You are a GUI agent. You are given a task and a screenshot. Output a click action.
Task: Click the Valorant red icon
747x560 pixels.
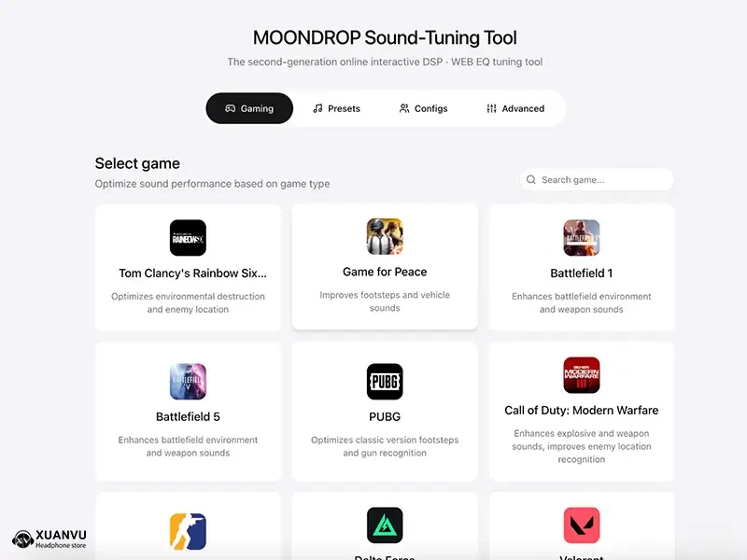click(x=581, y=525)
